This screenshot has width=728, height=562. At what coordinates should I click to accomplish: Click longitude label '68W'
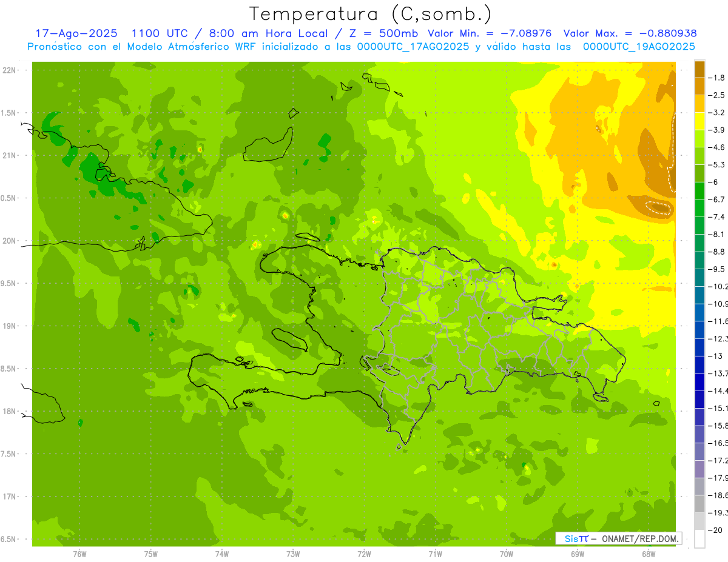coord(649,554)
